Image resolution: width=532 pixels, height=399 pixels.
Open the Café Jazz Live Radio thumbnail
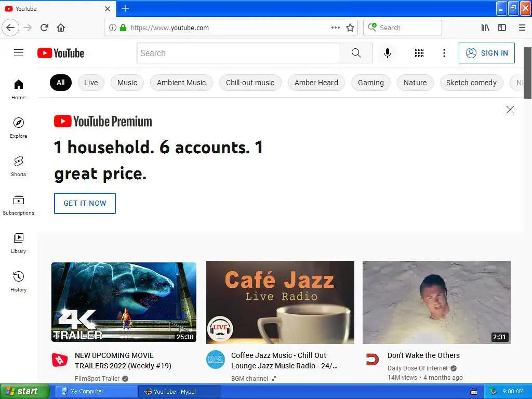(280, 302)
